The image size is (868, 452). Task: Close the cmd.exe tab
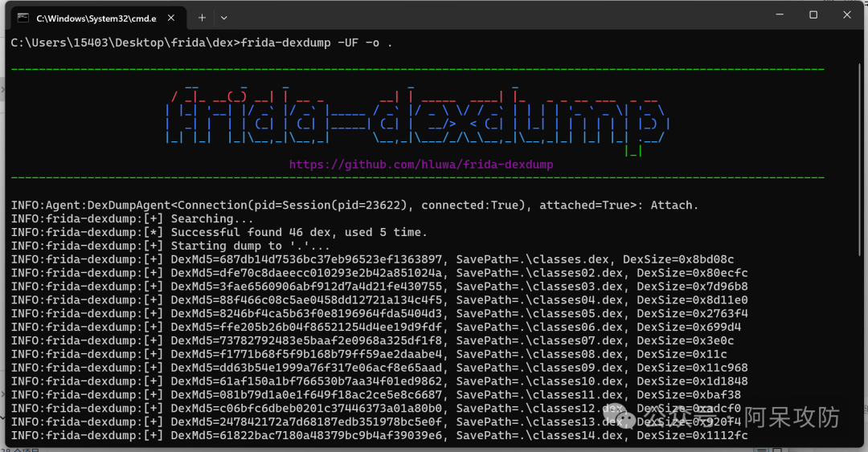click(x=171, y=18)
